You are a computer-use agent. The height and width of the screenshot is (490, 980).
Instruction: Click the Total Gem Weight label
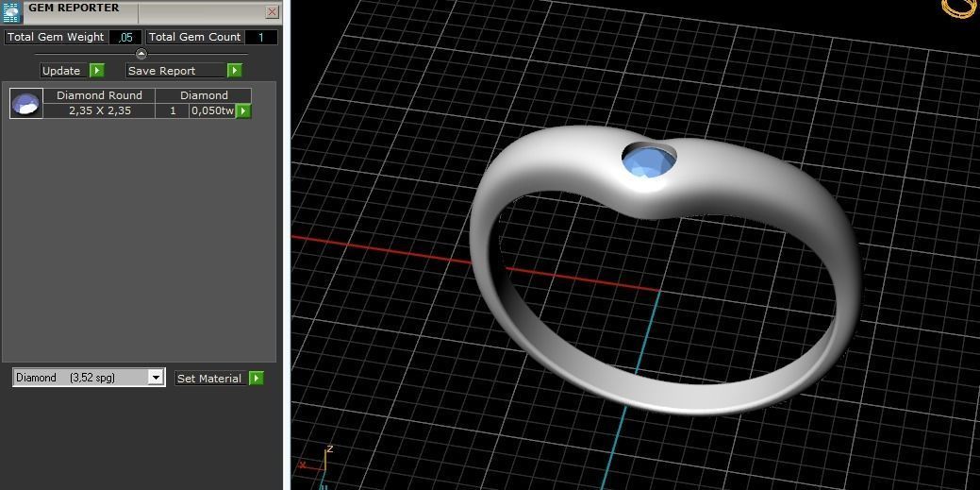[57, 37]
